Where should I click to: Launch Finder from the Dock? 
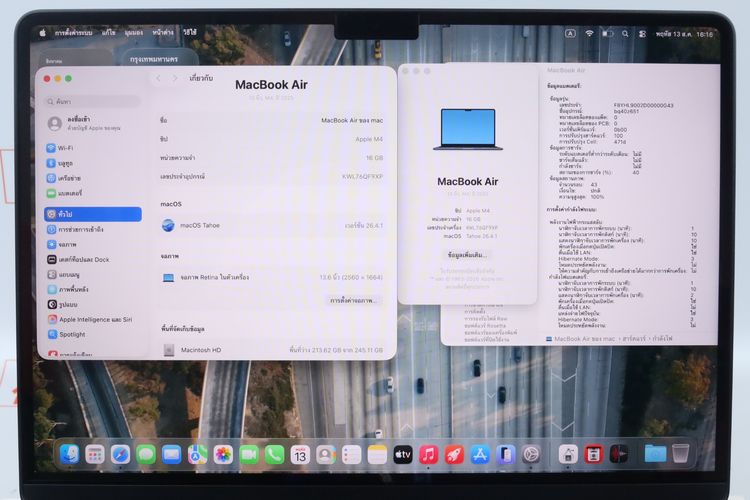[x=69, y=454]
